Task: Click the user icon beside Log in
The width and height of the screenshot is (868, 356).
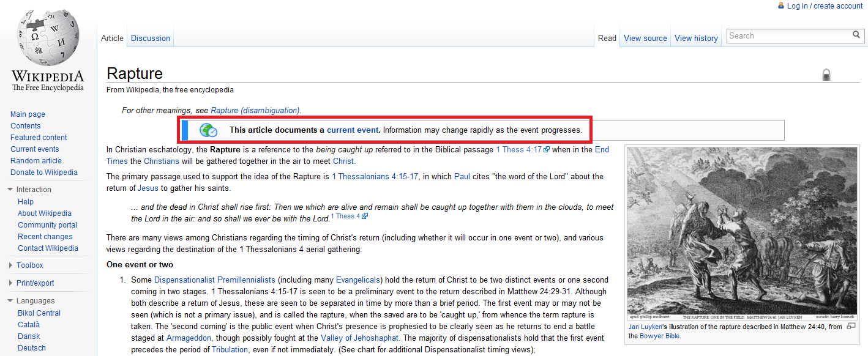Action: coord(781,6)
